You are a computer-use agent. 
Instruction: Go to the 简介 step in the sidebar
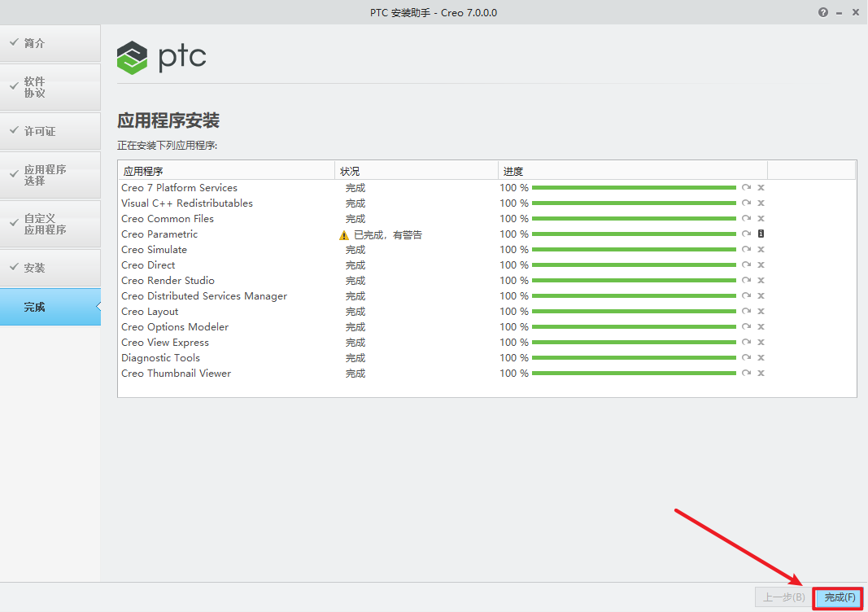click(50, 43)
